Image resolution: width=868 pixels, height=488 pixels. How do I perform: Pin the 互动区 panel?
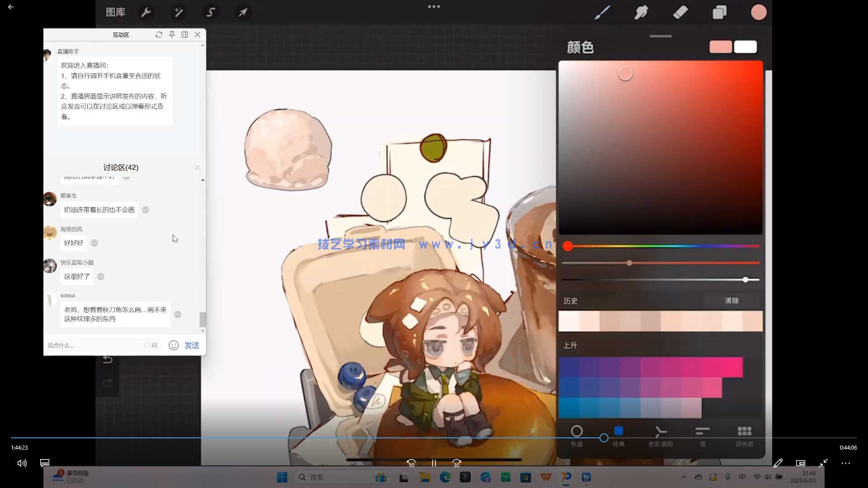tap(172, 35)
